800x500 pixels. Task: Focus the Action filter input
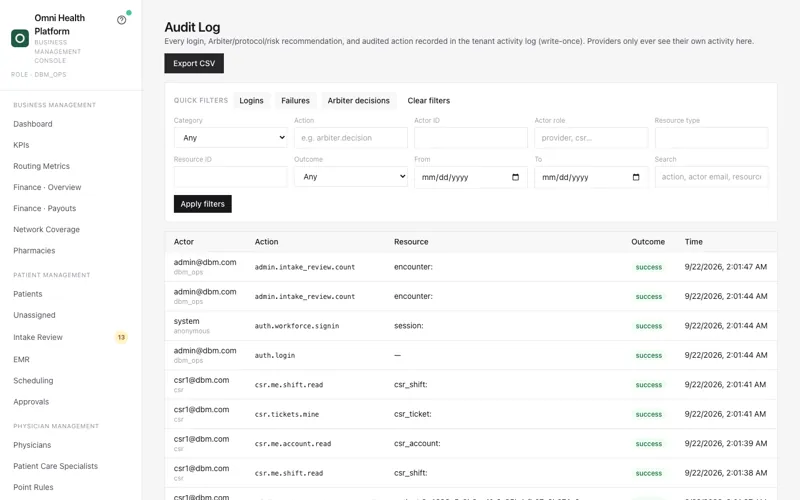[351, 138]
